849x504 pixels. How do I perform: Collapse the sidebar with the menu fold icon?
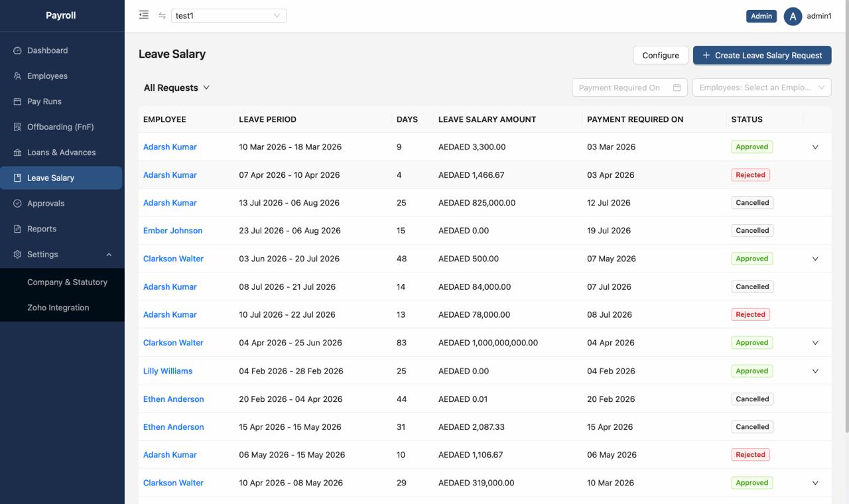point(143,15)
